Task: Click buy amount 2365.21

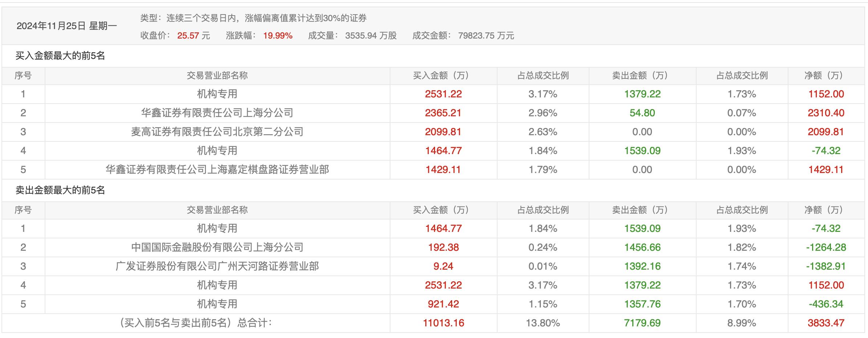Action: click(x=443, y=113)
